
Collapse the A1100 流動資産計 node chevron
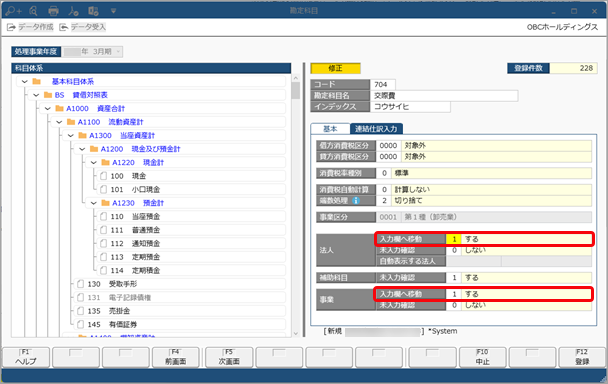point(59,123)
